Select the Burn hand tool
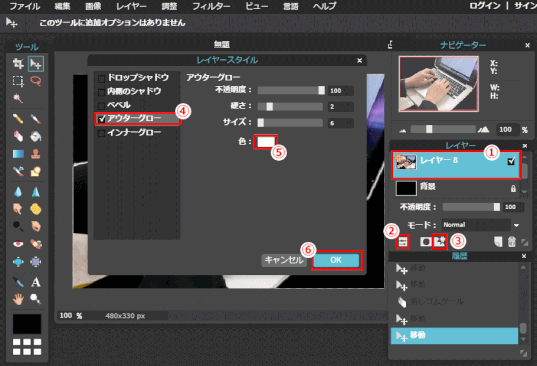 coord(36,226)
